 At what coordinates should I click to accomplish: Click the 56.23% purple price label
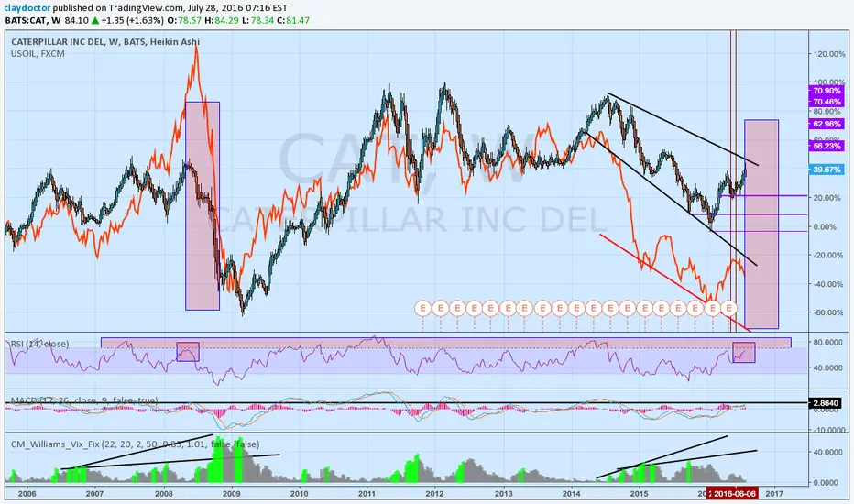tap(827, 146)
